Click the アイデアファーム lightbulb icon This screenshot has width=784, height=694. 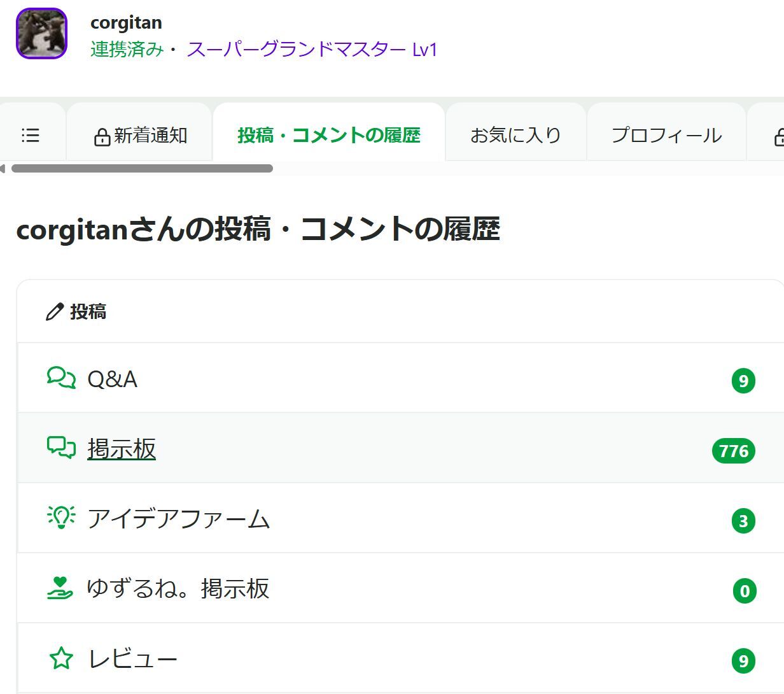pyautogui.click(x=61, y=518)
